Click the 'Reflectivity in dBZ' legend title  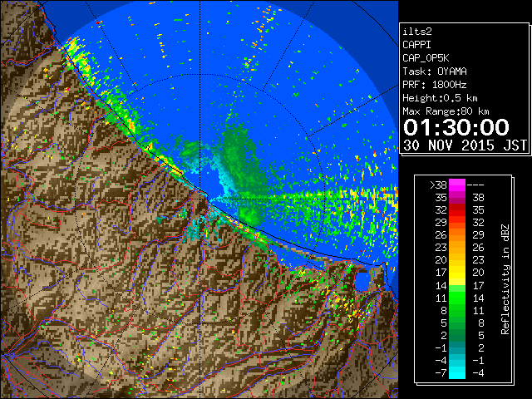(x=505, y=279)
